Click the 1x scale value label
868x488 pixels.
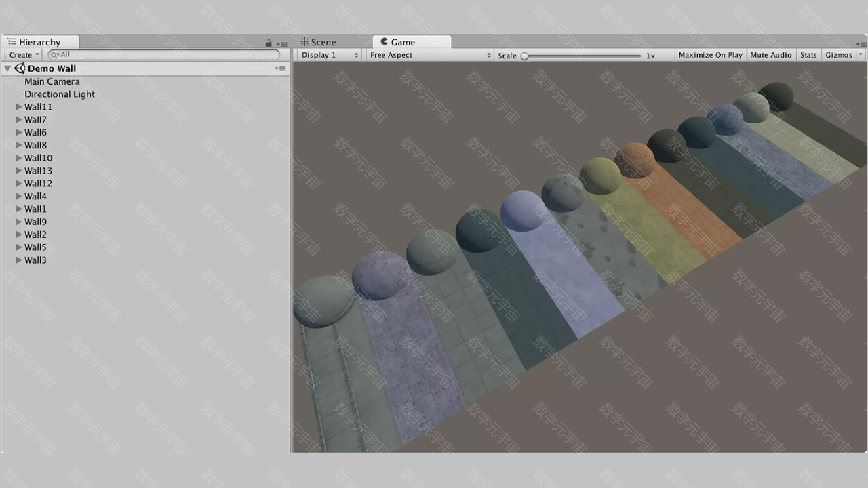pyautogui.click(x=650, y=56)
